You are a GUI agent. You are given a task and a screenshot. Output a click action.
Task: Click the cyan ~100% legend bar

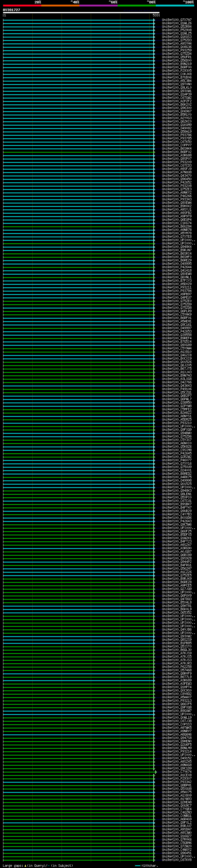pos(175,6)
